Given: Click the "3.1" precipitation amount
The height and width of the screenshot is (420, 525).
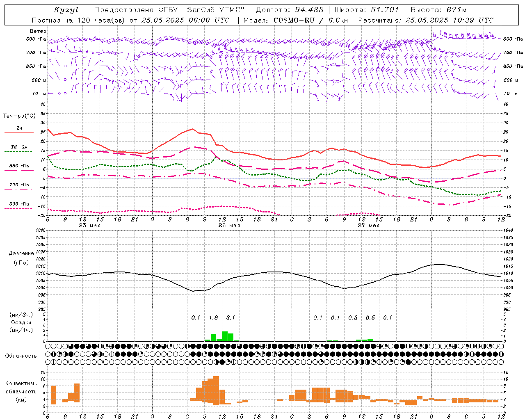Looking at the screenshot, I should tap(231, 317).
